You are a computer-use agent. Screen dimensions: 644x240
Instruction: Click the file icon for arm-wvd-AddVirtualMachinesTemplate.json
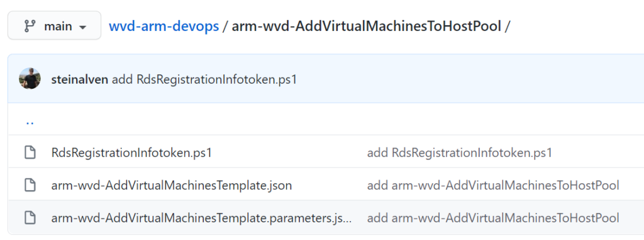(30, 185)
